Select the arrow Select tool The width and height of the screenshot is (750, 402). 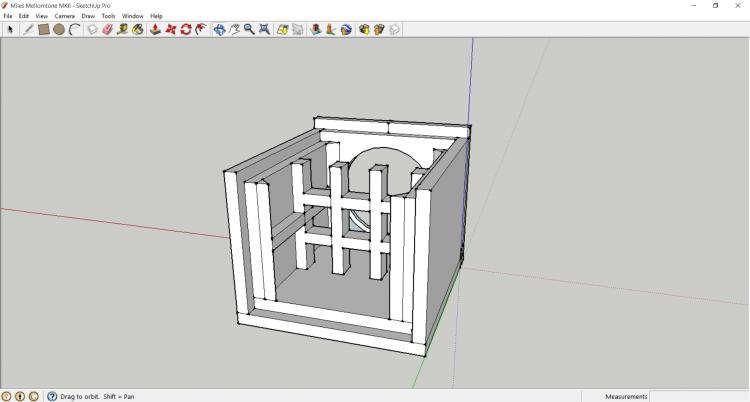point(10,30)
